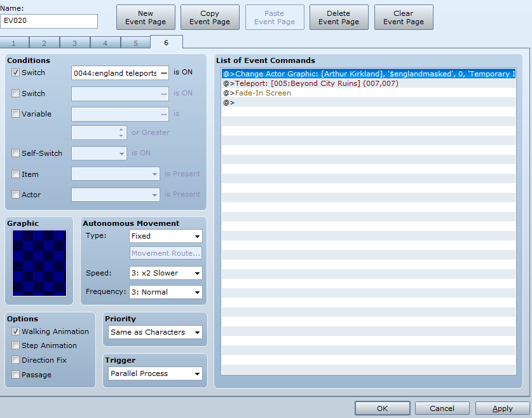Click ellipsis button on england teleports switch
The height and width of the screenshot is (418, 532).
click(163, 73)
